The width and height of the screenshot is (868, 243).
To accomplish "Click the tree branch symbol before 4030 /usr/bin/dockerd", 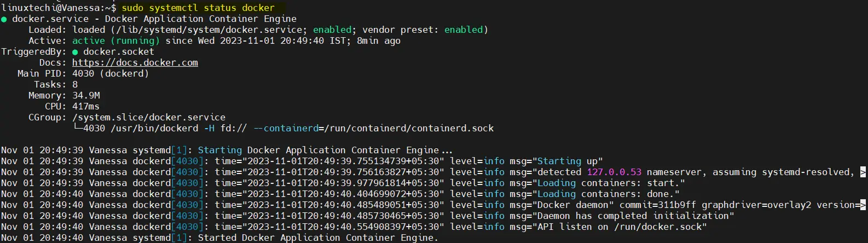I will pos(78,128).
